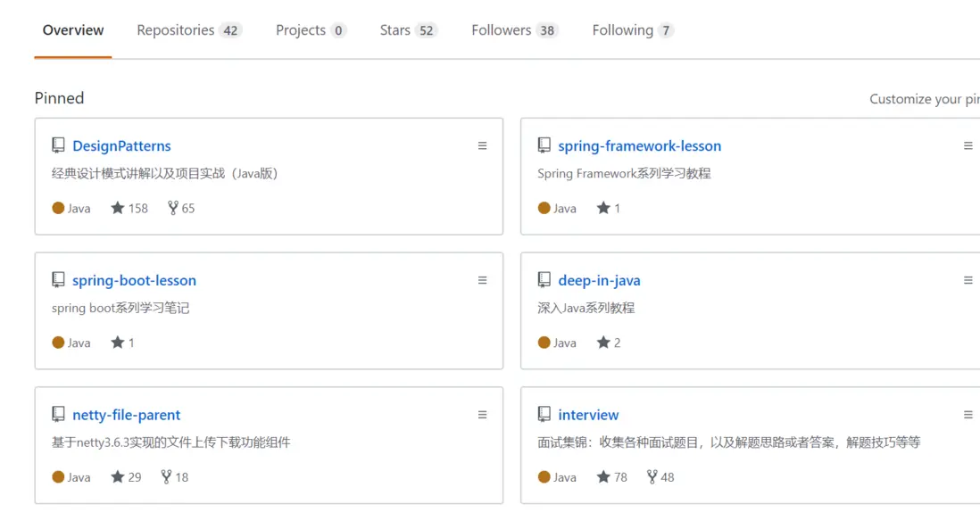View the Followers tab
The height and width of the screenshot is (529, 980).
pos(514,30)
